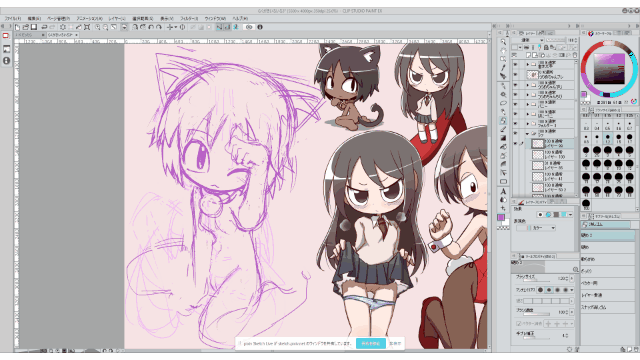Click the blue Tone effect icon in Layer Property
640x360 pixels.
click(x=549, y=214)
